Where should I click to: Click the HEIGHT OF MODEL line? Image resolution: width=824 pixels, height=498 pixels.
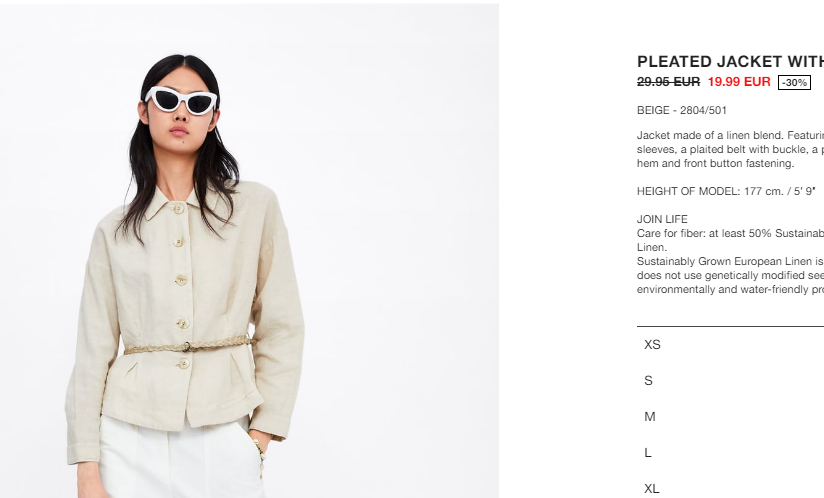click(x=726, y=191)
